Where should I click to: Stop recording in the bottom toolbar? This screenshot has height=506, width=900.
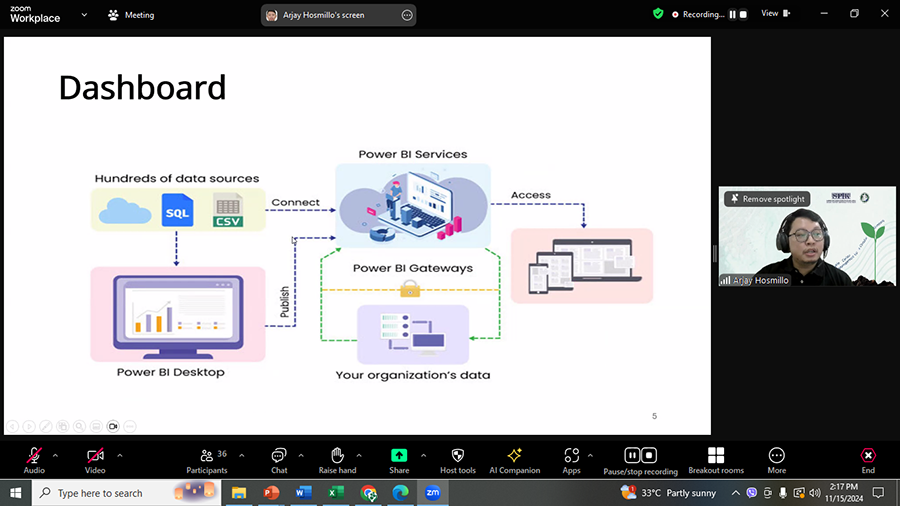[x=649, y=455]
